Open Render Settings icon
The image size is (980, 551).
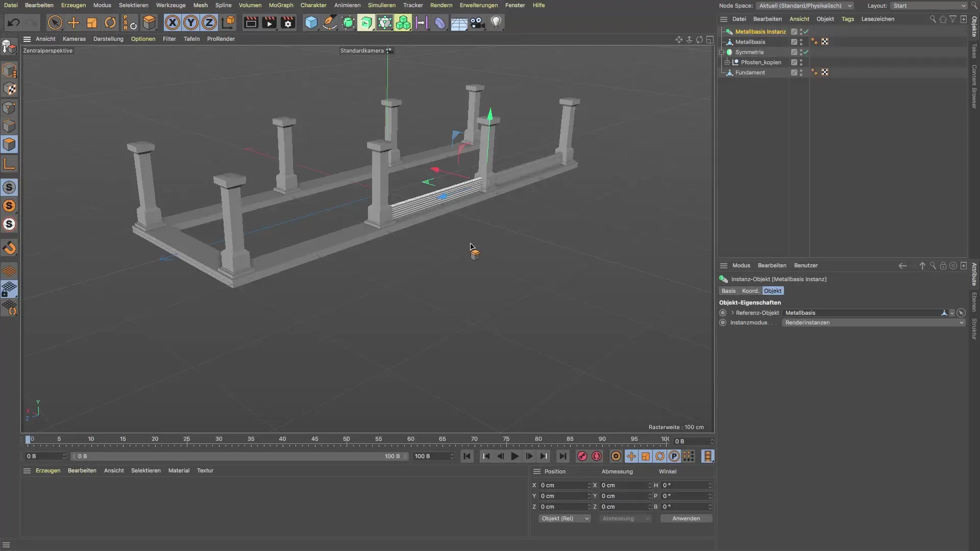pyautogui.click(x=288, y=22)
